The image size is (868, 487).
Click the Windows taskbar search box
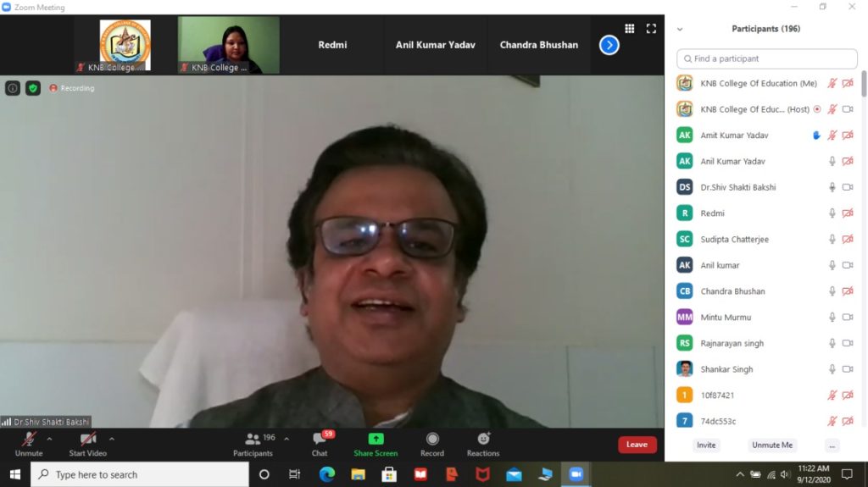click(x=140, y=474)
